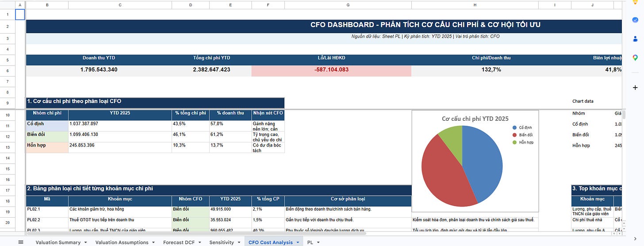Image resolution: width=644 pixels, height=246 pixels.
Task: Click green Hỗn hợp legend marker in chart
Action: (515, 142)
